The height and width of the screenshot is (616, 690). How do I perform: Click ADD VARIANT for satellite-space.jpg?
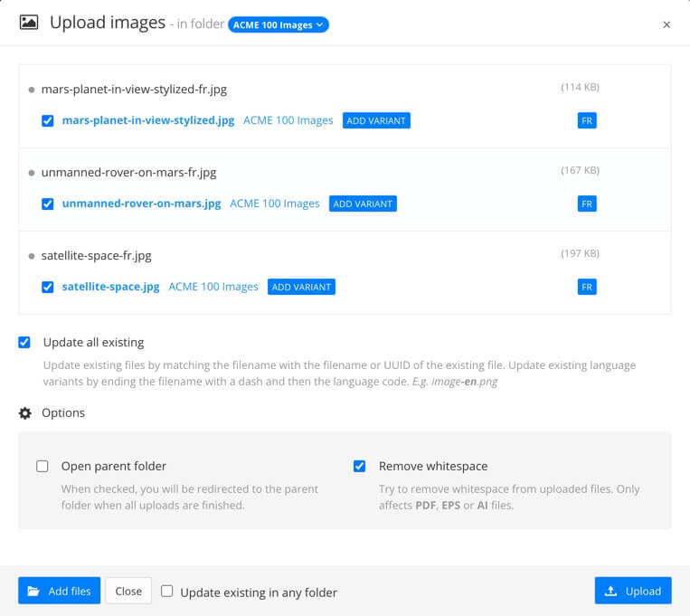click(301, 287)
